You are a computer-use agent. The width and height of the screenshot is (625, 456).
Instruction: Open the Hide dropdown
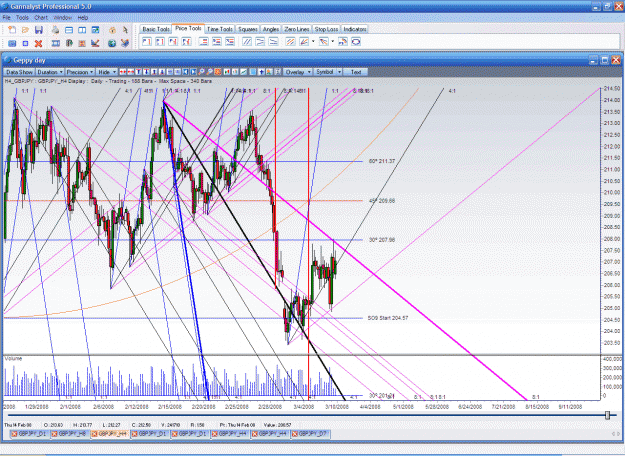(x=106, y=72)
